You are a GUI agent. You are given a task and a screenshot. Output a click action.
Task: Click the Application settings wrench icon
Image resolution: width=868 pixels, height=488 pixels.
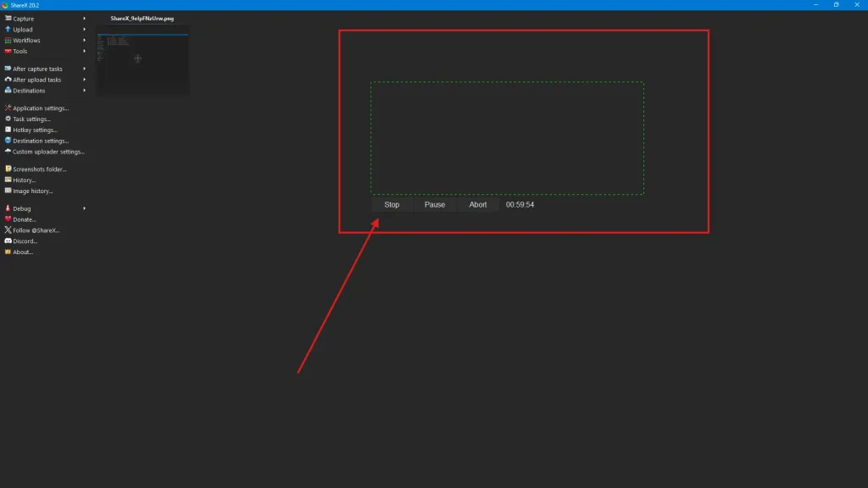tap(8, 108)
